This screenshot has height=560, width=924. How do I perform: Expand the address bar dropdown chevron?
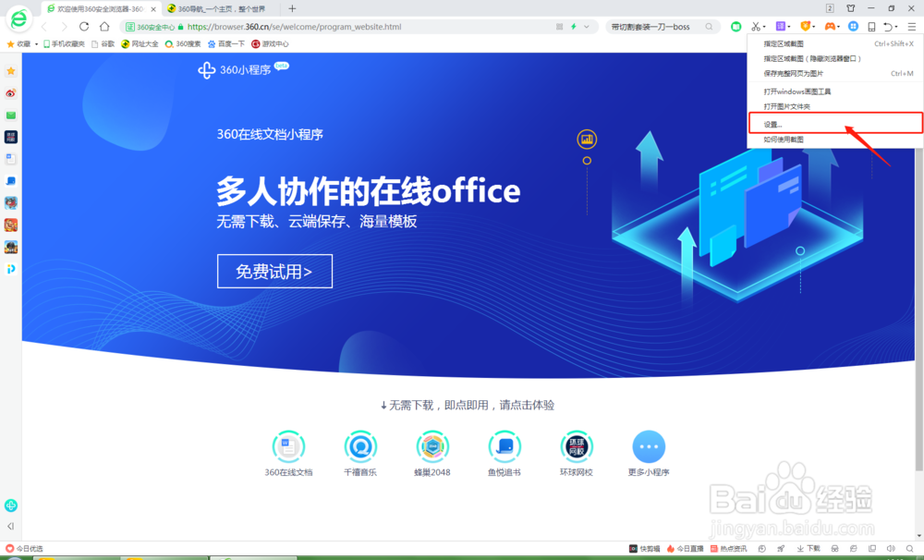pyautogui.click(x=587, y=27)
